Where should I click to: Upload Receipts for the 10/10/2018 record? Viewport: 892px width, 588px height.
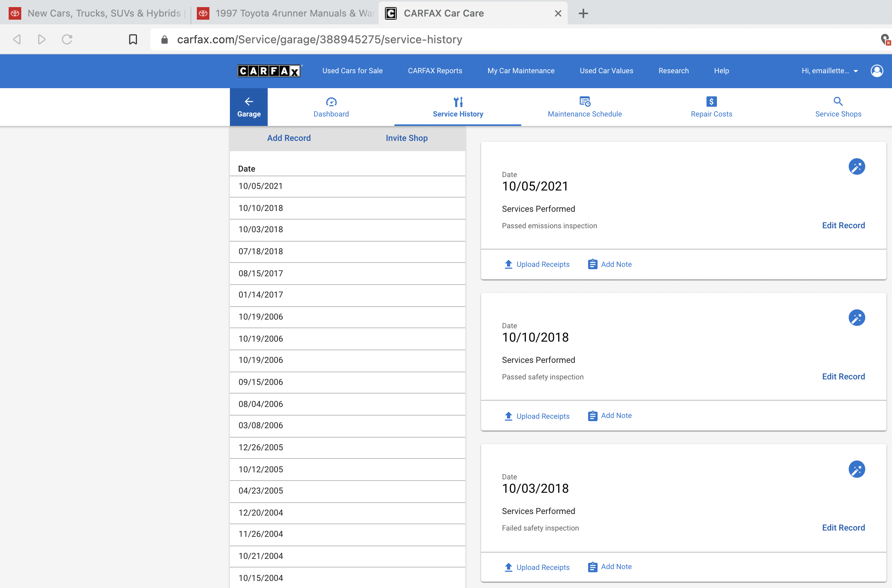point(537,416)
